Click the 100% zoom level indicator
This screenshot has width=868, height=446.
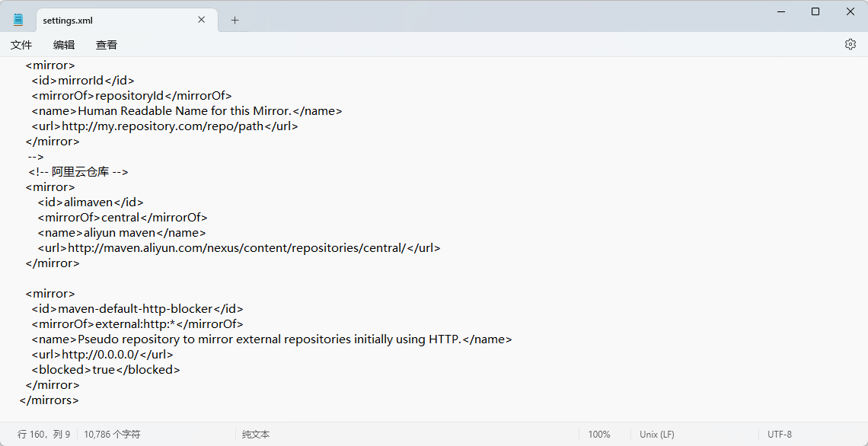pos(598,435)
